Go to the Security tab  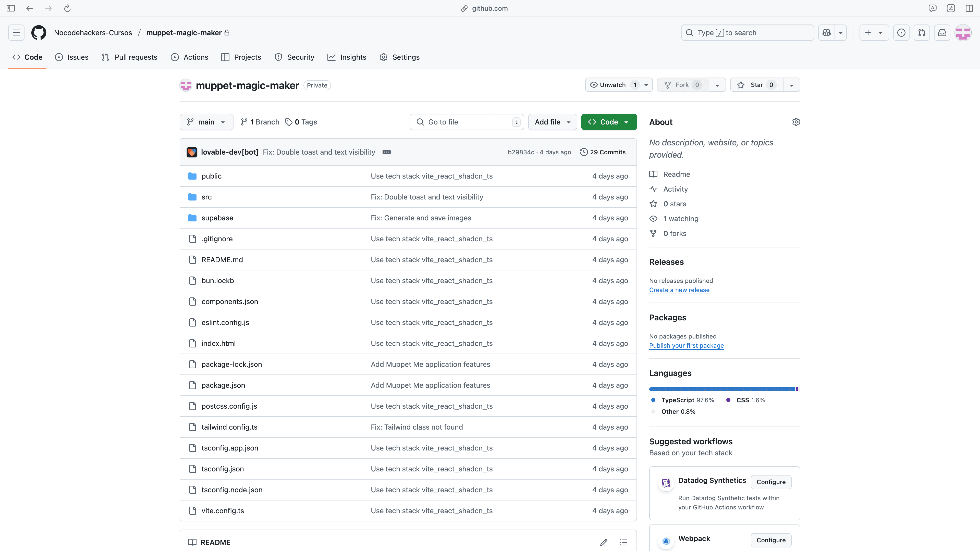[x=295, y=57]
